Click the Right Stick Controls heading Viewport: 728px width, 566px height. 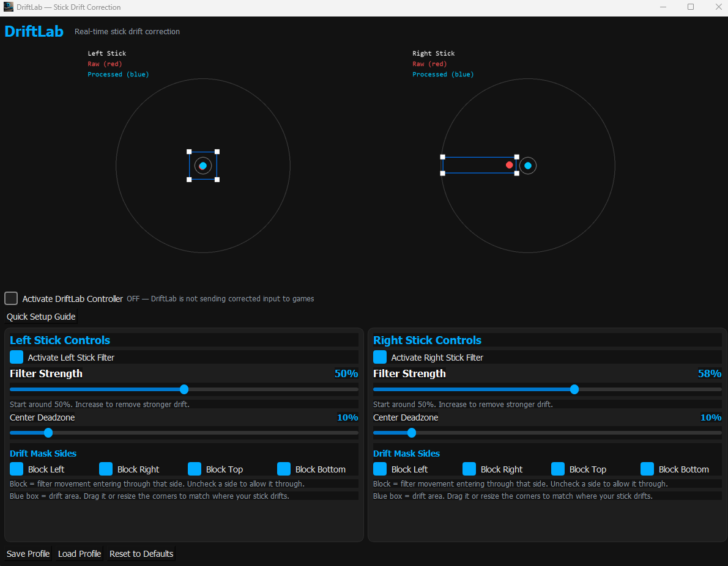pos(427,340)
